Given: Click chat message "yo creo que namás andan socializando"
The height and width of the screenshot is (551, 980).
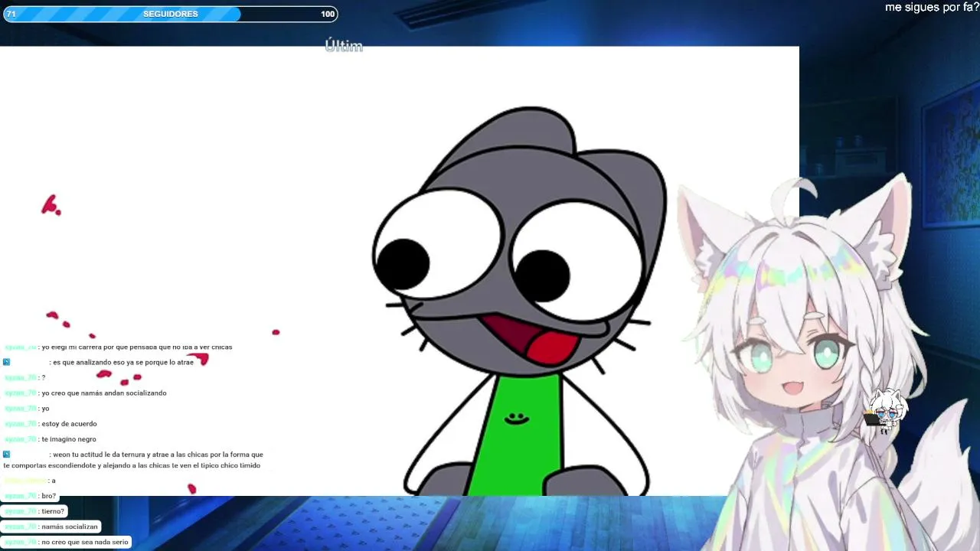Looking at the screenshot, I should pos(104,393).
